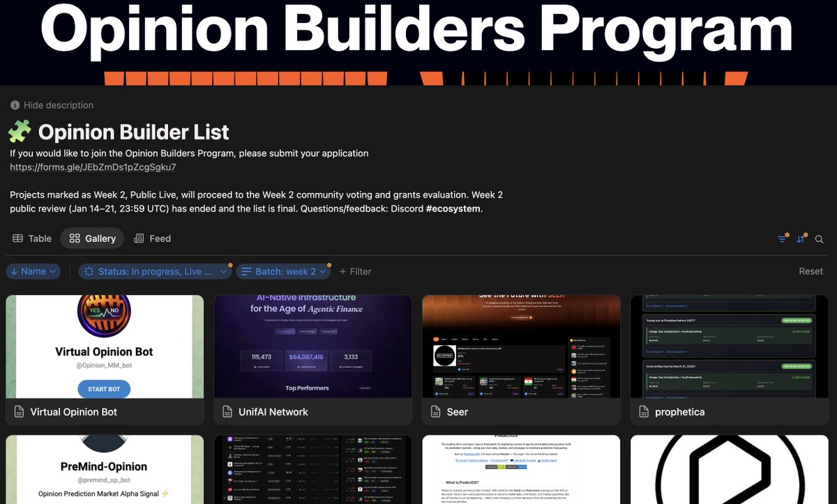Click the Opinion Builder List heading

point(133,132)
